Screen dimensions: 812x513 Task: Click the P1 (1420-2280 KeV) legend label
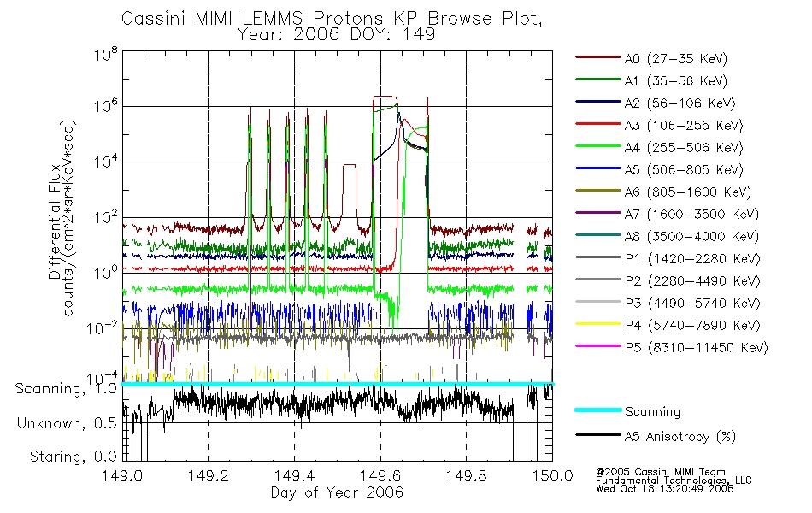coord(692,259)
